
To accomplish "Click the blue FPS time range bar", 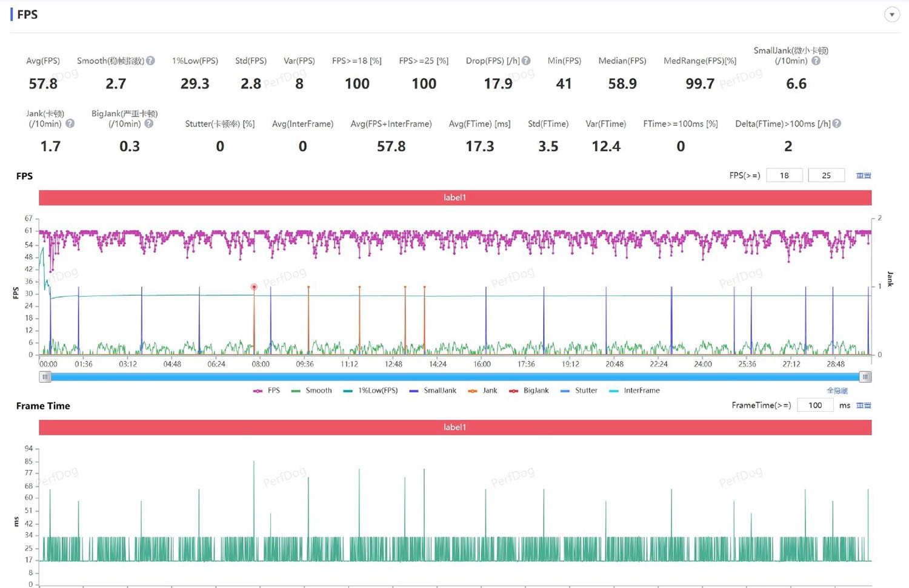I will [455, 377].
